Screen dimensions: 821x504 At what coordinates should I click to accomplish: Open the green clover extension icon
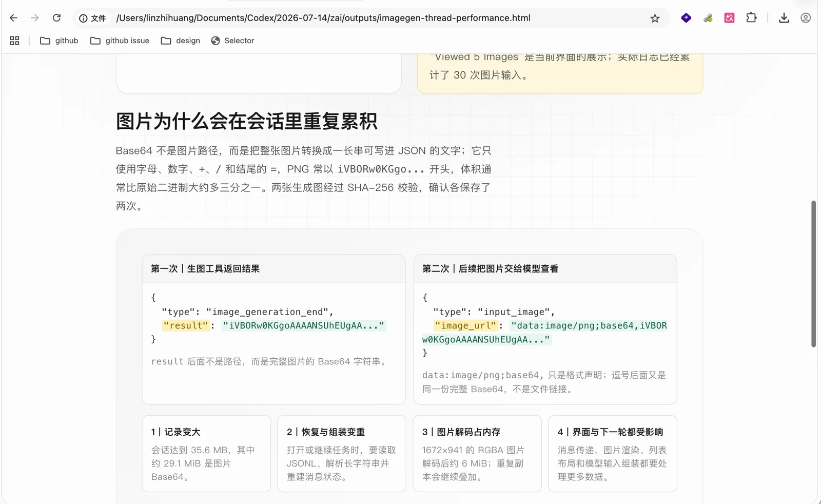708,18
